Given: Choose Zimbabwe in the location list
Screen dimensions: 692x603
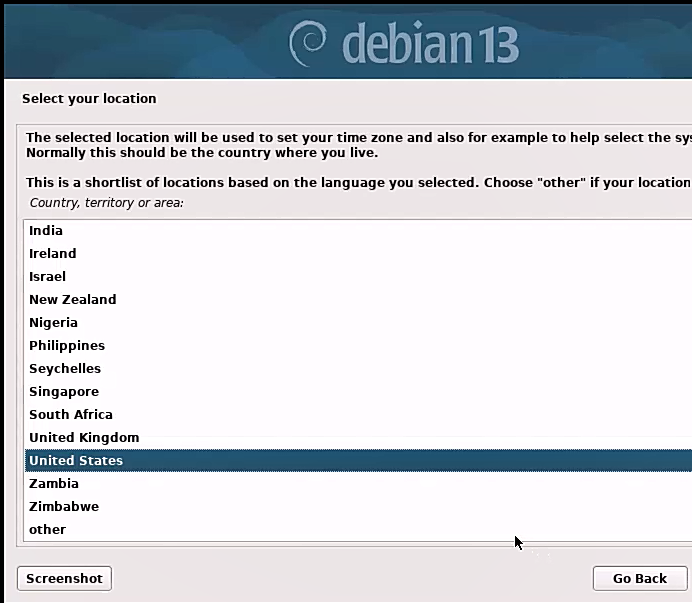Looking at the screenshot, I should pos(63,507).
